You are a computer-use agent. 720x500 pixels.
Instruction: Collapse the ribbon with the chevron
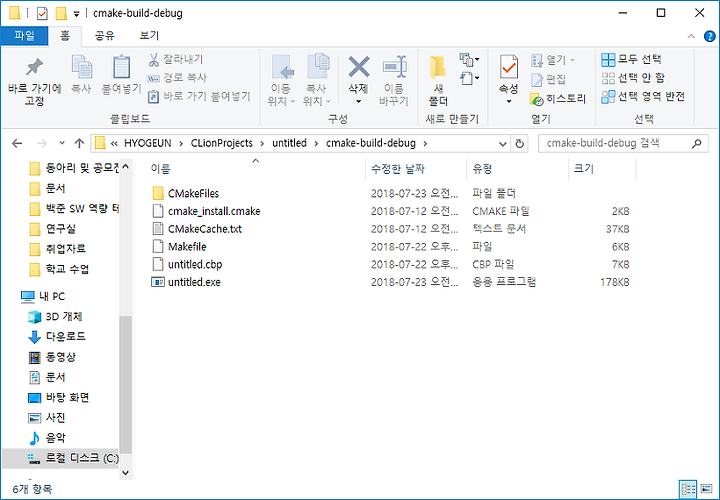point(691,36)
